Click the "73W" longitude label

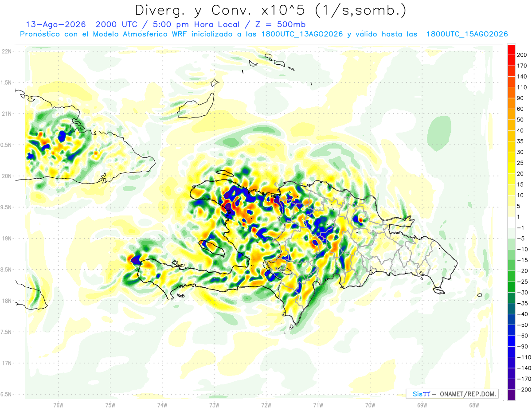click(214, 405)
